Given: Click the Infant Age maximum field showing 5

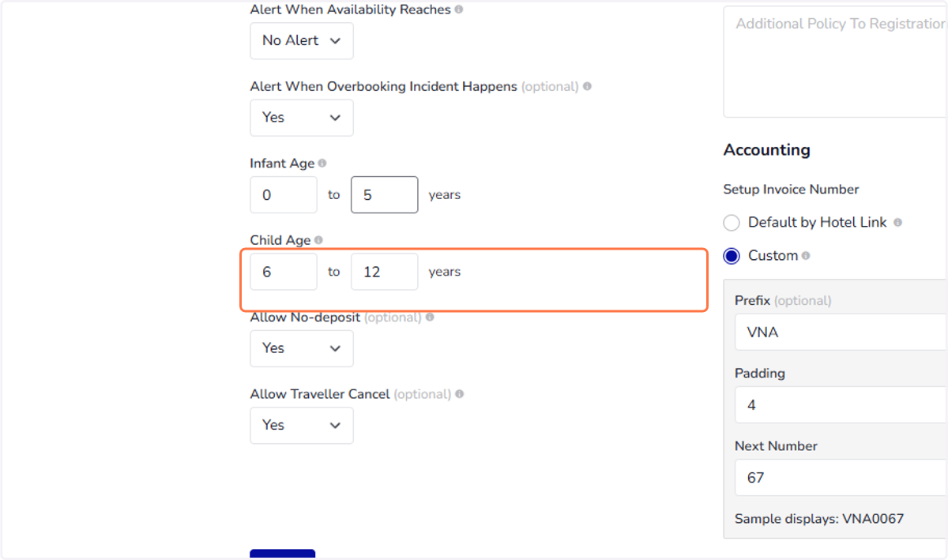Looking at the screenshot, I should tap(385, 195).
